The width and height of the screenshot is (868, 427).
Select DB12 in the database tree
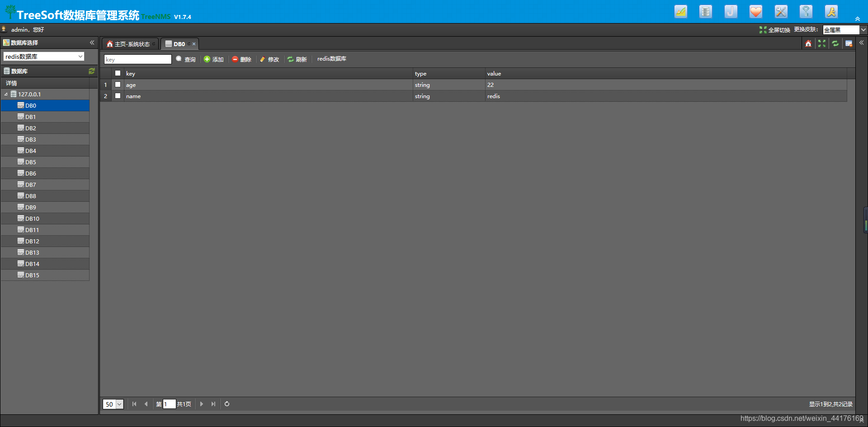pos(45,241)
